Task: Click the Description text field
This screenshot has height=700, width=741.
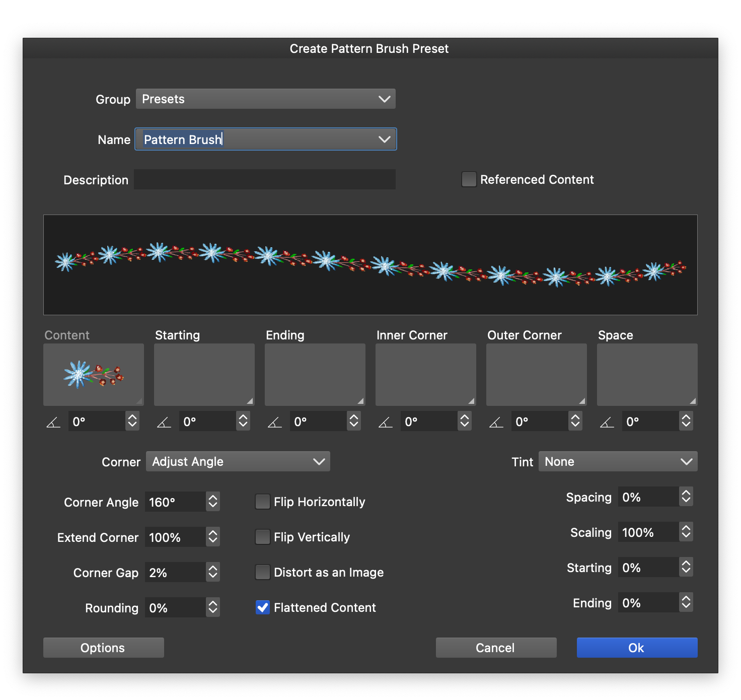Action: tap(265, 180)
